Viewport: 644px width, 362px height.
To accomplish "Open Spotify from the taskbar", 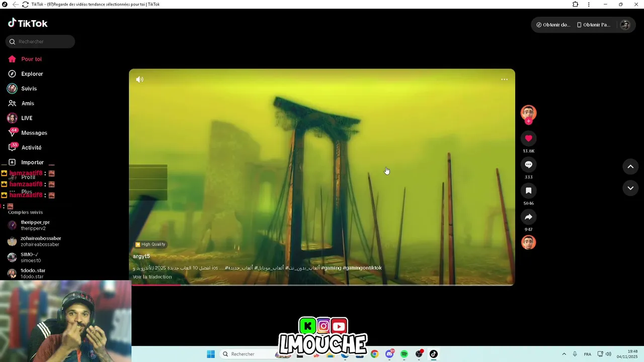I will point(404,354).
